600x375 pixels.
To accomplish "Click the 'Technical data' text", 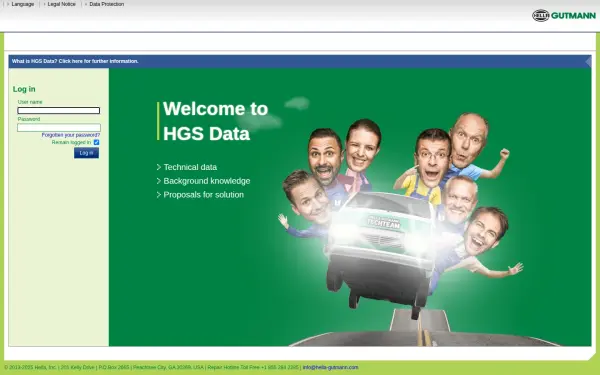I will click(190, 167).
